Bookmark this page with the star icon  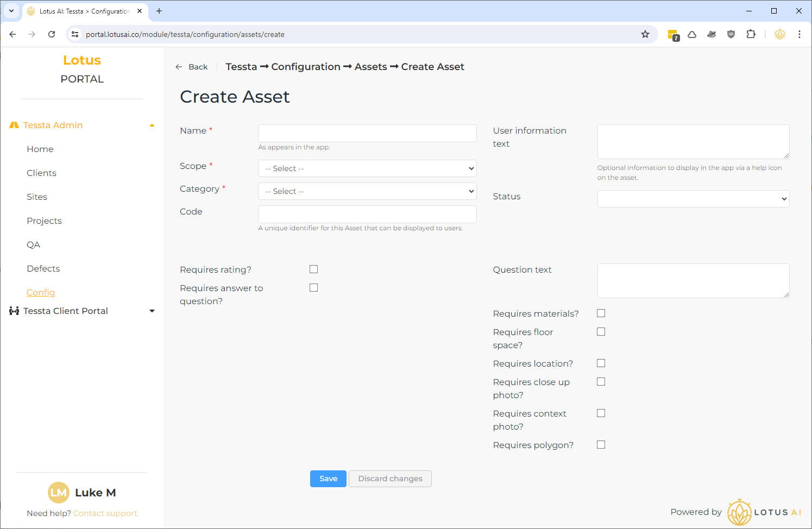click(x=645, y=34)
